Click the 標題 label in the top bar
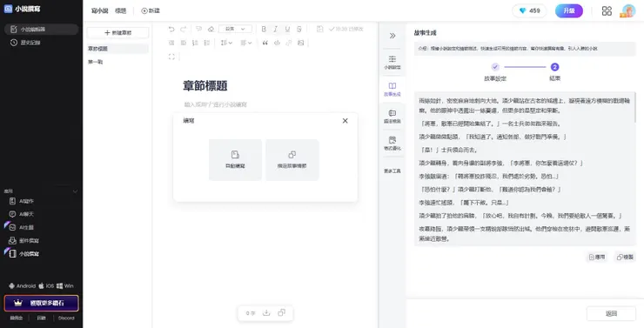The image size is (644, 328). pyautogui.click(x=121, y=10)
